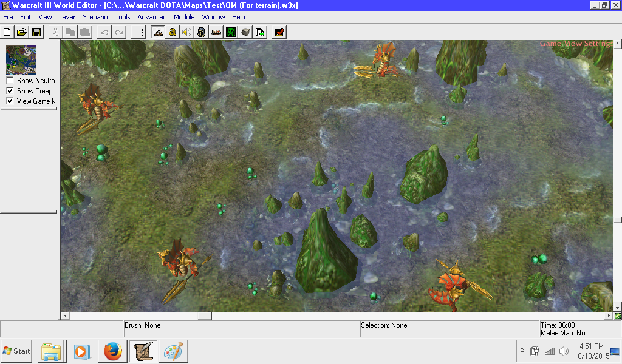Open the Tools menu

[x=123, y=17]
